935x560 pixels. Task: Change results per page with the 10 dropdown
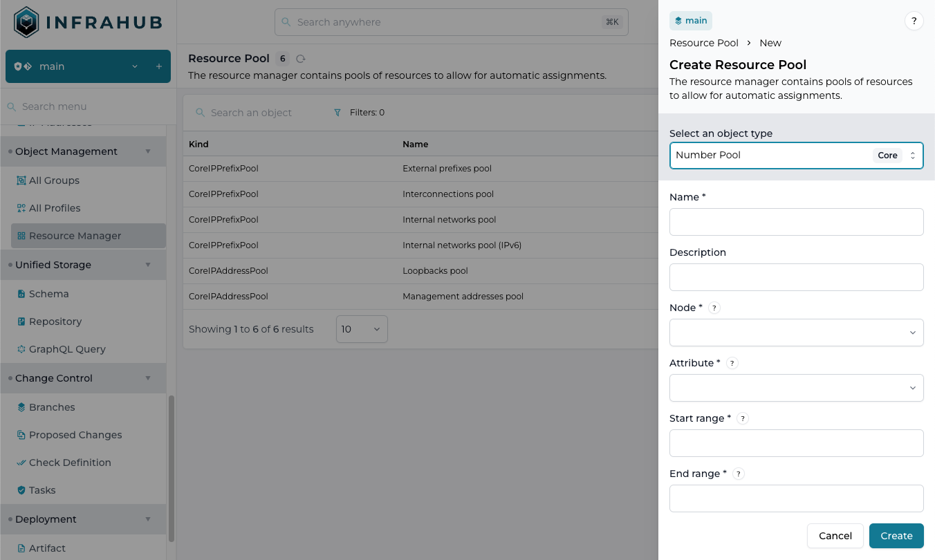(360, 329)
